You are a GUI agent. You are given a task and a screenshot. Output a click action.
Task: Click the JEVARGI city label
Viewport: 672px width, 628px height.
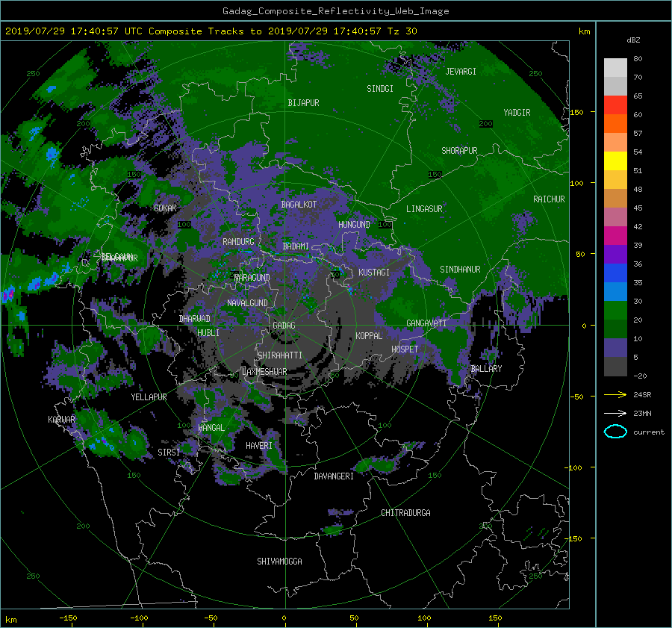pyautogui.click(x=461, y=72)
